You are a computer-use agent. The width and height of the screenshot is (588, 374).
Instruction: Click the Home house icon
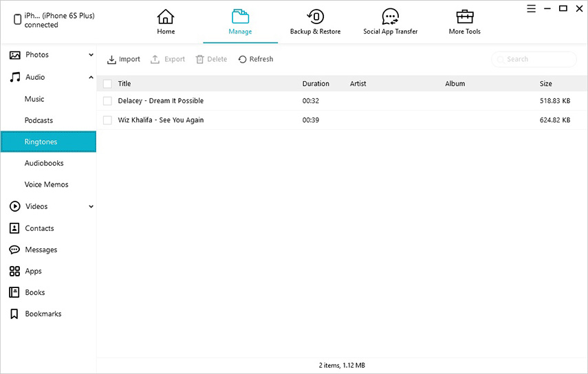point(165,16)
